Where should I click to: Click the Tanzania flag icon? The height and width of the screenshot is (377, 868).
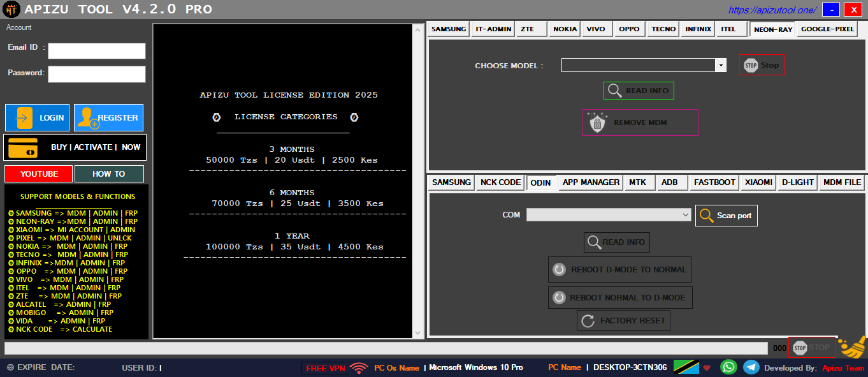(686, 367)
